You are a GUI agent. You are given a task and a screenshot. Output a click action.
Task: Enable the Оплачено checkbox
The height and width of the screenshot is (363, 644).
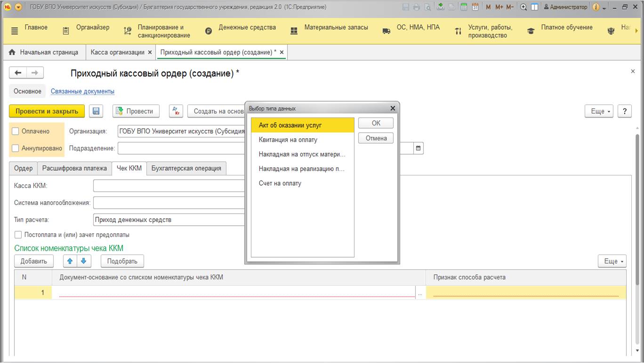(x=16, y=131)
